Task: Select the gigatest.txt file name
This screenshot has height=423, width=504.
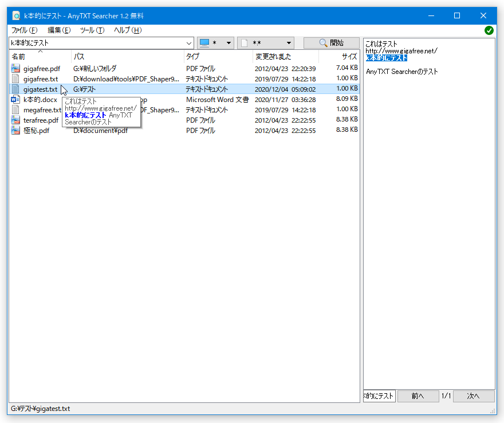Action: (40, 89)
